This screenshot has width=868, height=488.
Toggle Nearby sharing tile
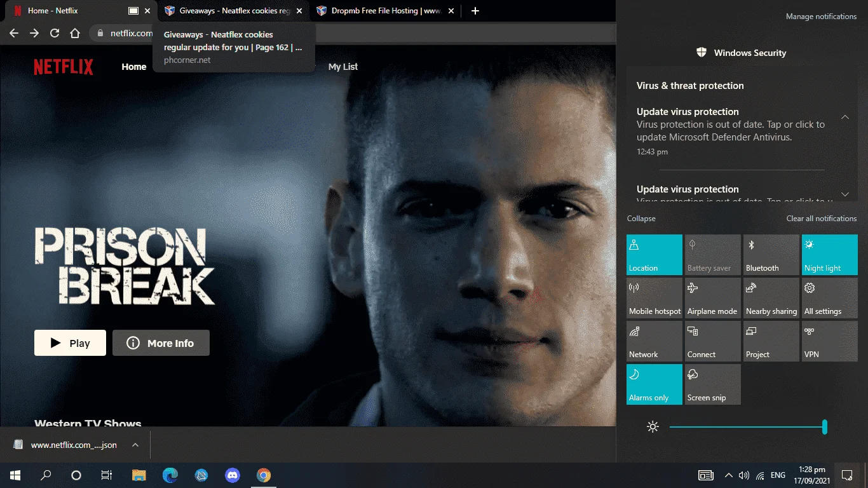771,298
